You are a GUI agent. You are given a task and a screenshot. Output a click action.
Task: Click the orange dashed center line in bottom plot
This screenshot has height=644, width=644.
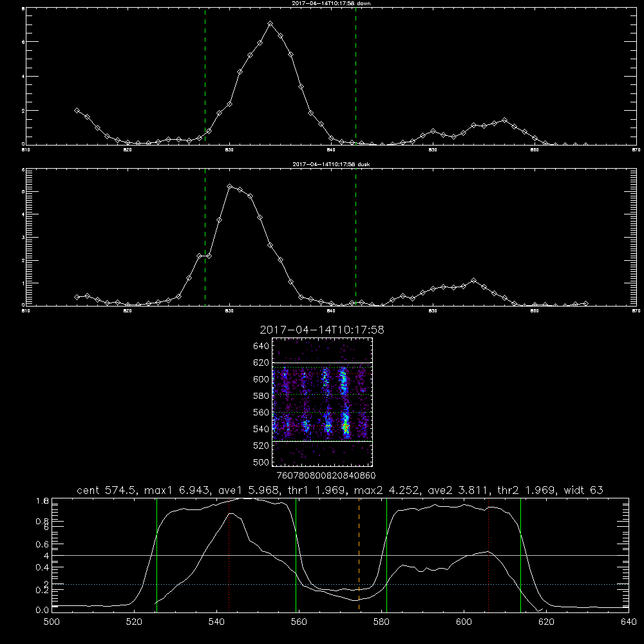[359, 554]
